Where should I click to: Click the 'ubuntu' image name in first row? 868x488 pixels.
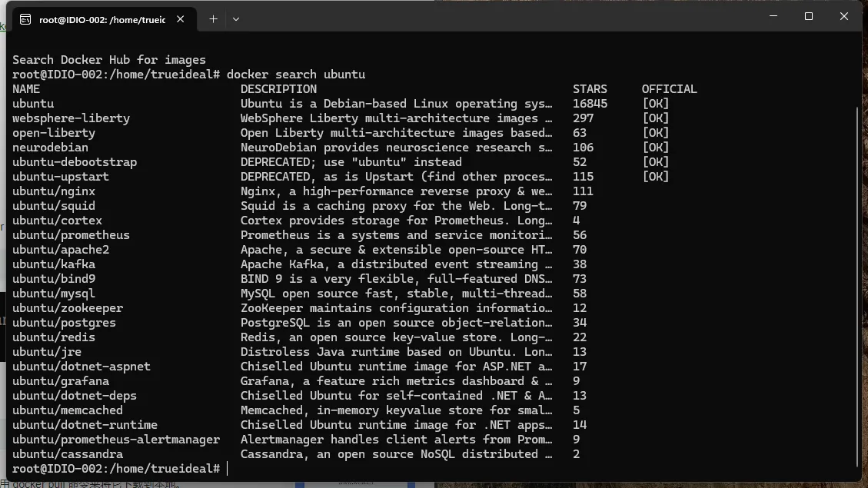(x=33, y=104)
